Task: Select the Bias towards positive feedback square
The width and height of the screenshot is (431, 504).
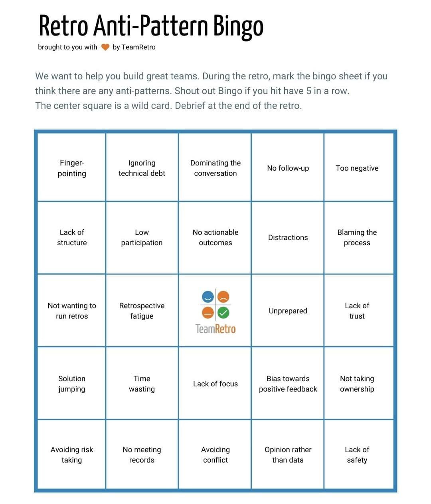Action: 288,383
